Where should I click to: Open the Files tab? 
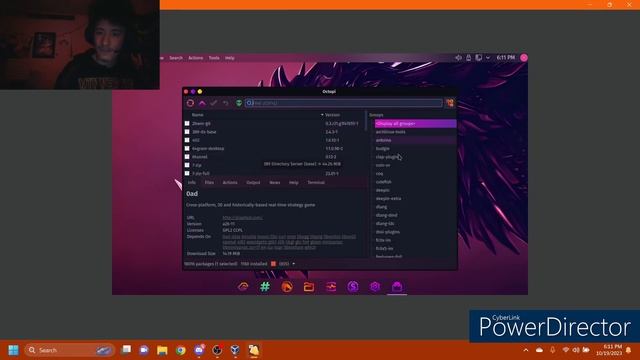209,182
